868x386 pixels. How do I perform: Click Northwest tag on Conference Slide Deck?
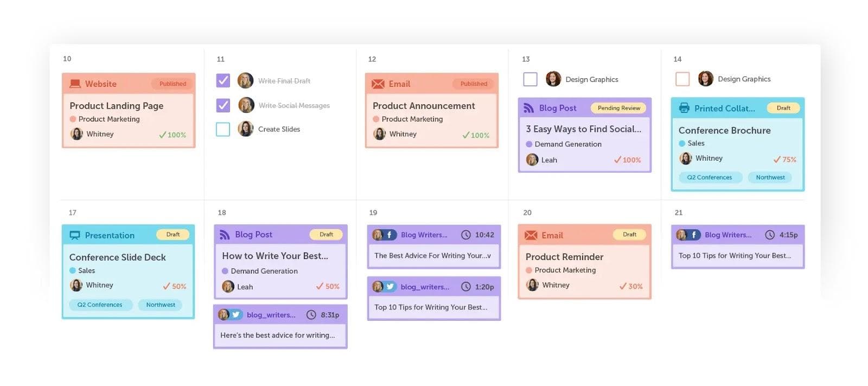(161, 305)
